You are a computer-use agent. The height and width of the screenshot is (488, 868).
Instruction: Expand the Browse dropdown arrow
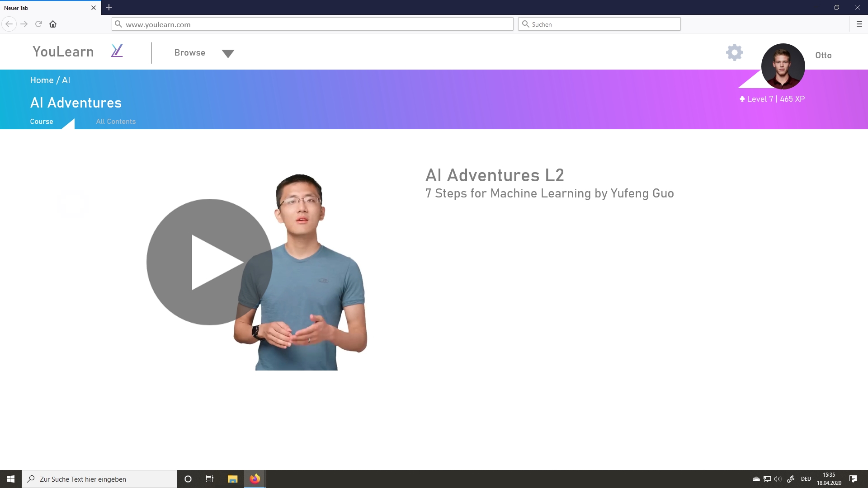tap(228, 54)
